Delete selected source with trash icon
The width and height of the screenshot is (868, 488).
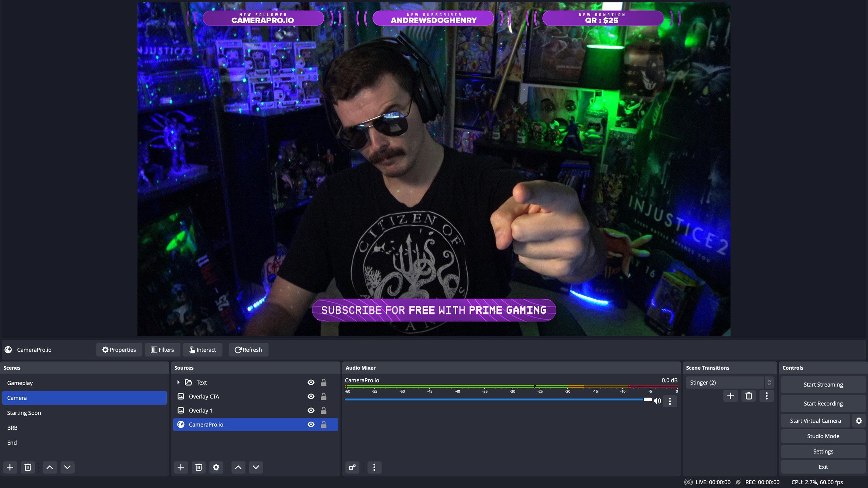point(199,467)
